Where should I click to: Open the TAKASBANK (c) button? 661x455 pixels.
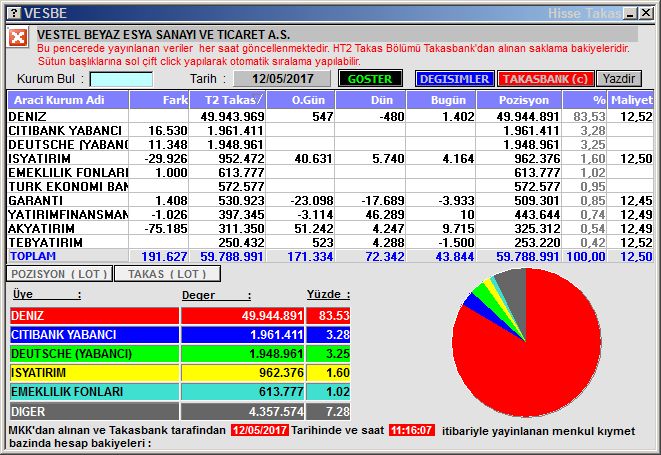545,79
